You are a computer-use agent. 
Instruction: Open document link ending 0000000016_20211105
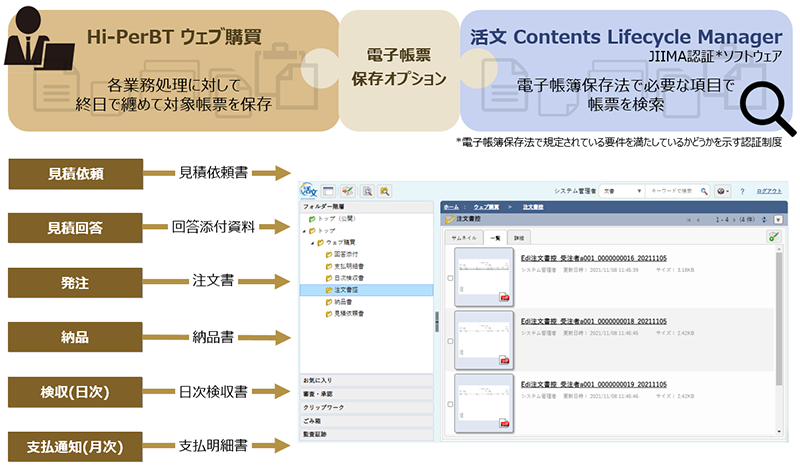tap(594, 258)
